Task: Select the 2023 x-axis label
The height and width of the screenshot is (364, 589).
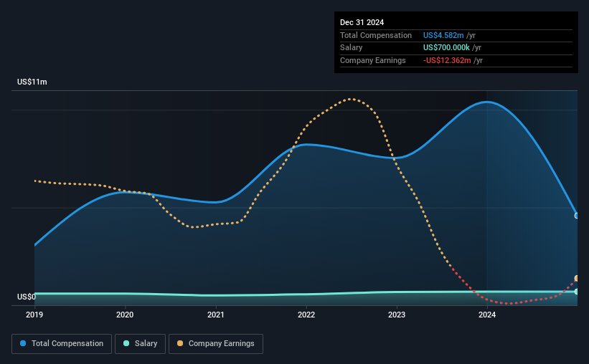Action: point(397,315)
